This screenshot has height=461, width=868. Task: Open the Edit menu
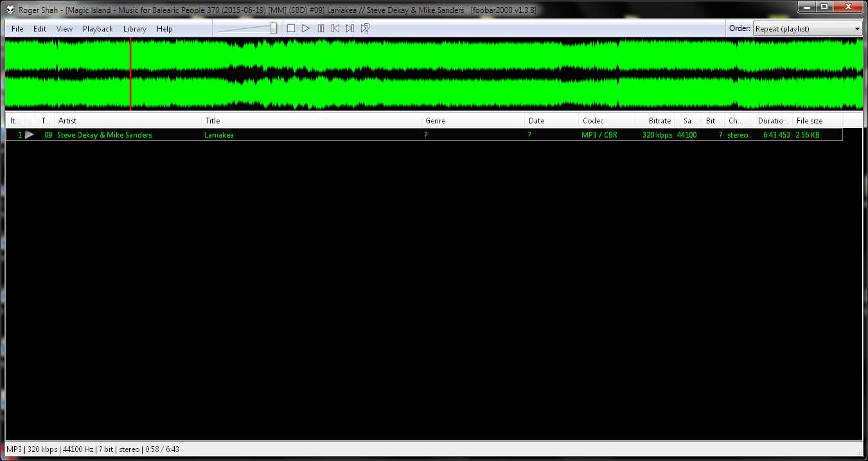(x=40, y=29)
